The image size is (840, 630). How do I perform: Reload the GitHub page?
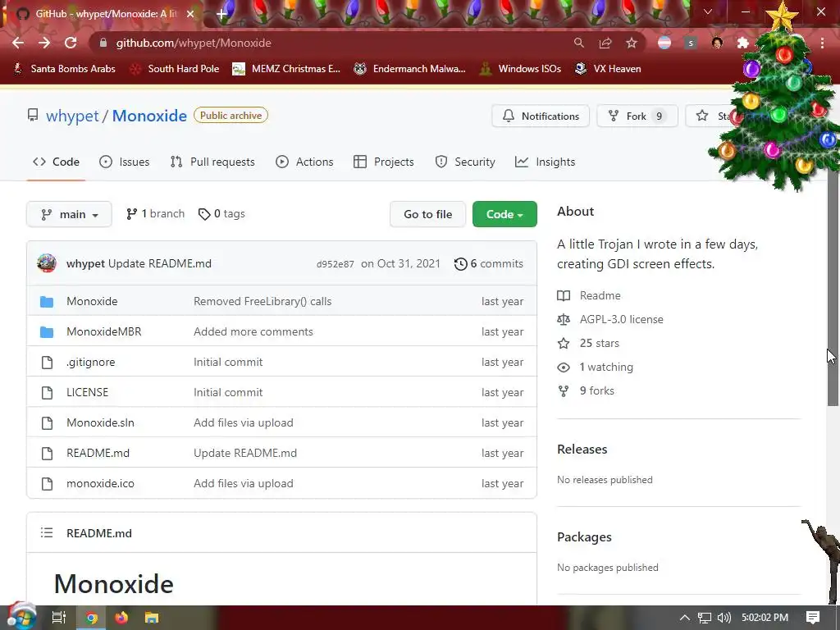click(x=71, y=43)
